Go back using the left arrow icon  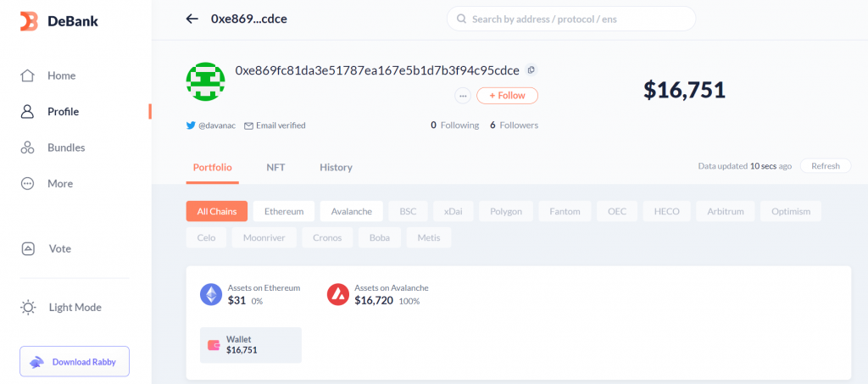pyautogui.click(x=192, y=19)
